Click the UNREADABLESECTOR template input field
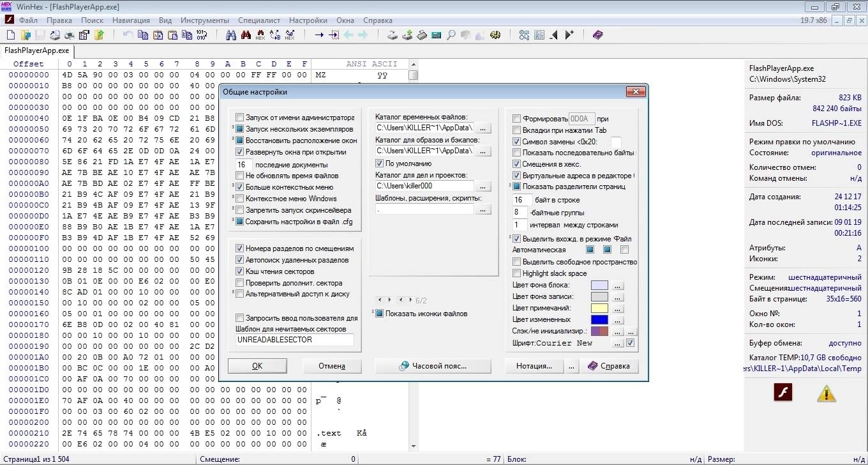The height and width of the screenshot is (465, 868). pyautogui.click(x=294, y=340)
